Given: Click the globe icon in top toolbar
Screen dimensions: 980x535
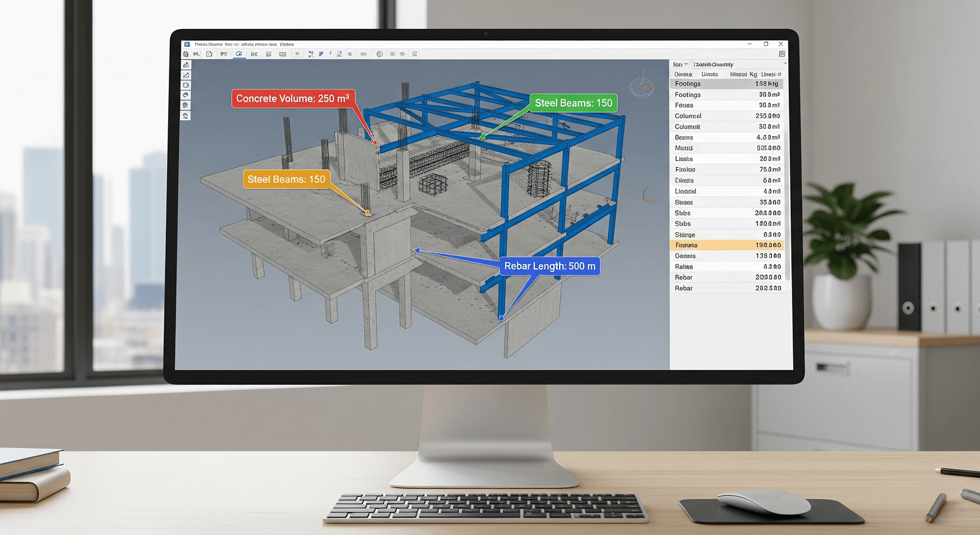Looking at the screenshot, I should coord(380,54).
